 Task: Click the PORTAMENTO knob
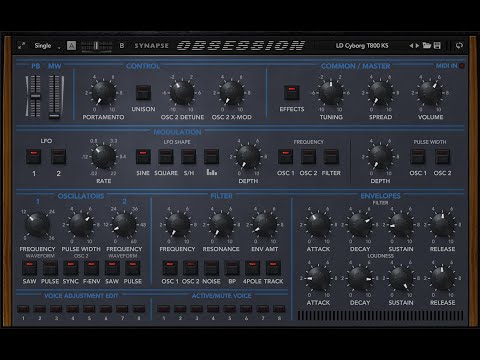point(103,93)
